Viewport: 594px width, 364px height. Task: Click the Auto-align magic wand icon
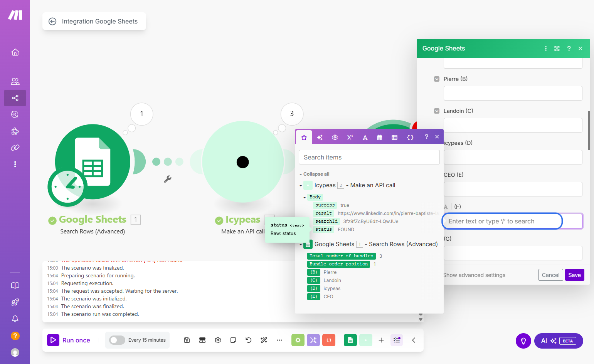264,340
